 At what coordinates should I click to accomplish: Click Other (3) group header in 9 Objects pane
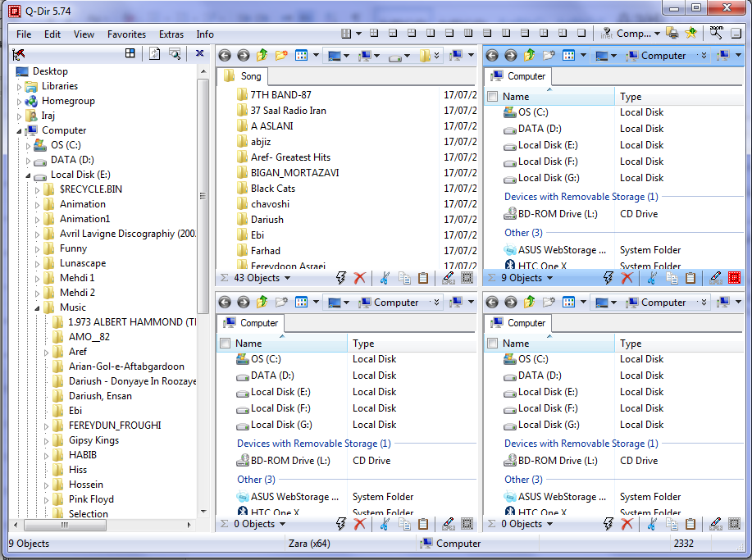point(523,233)
